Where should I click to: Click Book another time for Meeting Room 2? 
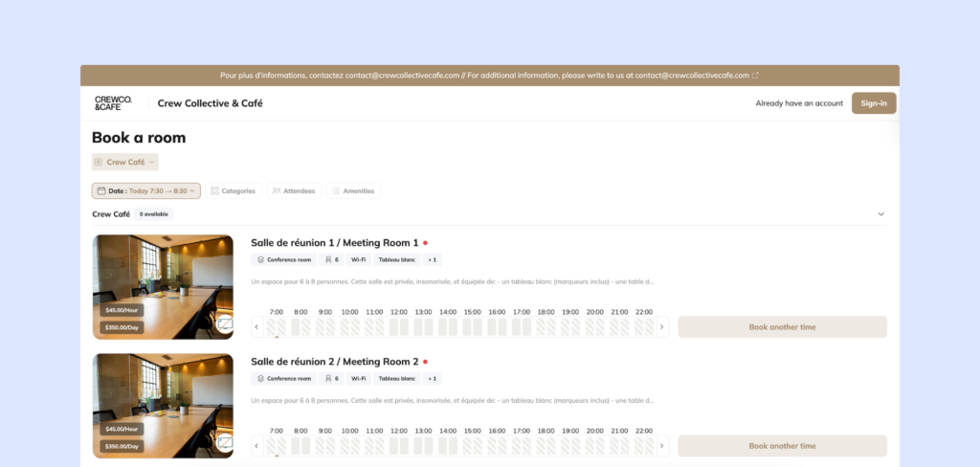[782, 446]
